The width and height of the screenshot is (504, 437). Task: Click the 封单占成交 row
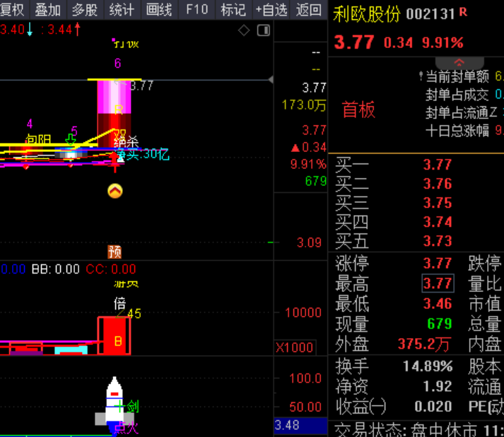[464, 95]
